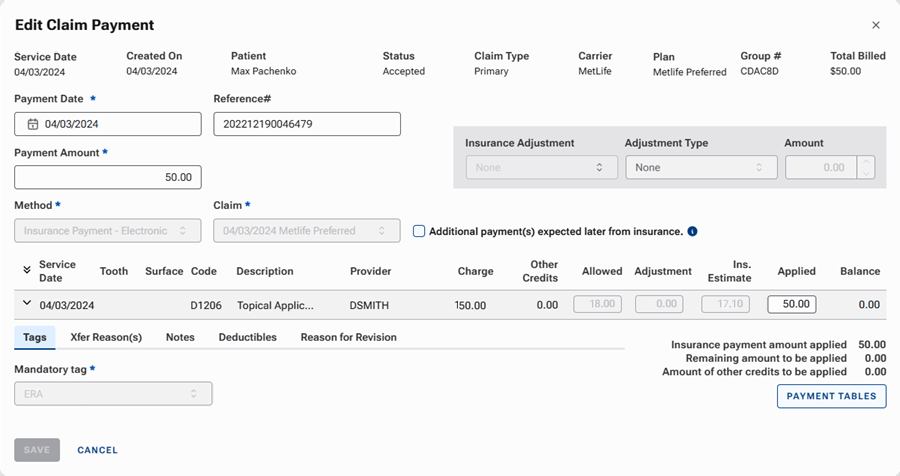900x476 pixels.
Task: Click the Payment Tables button
Action: point(831,396)
